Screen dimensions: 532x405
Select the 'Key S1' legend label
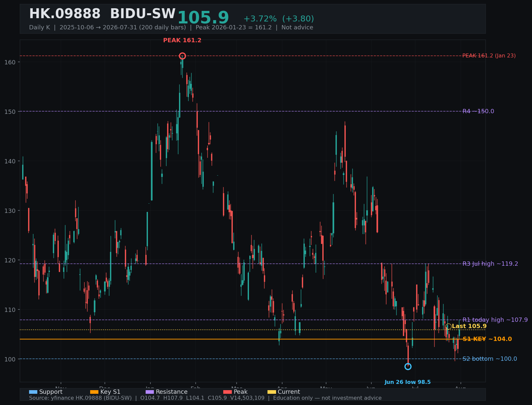point(110,392)
